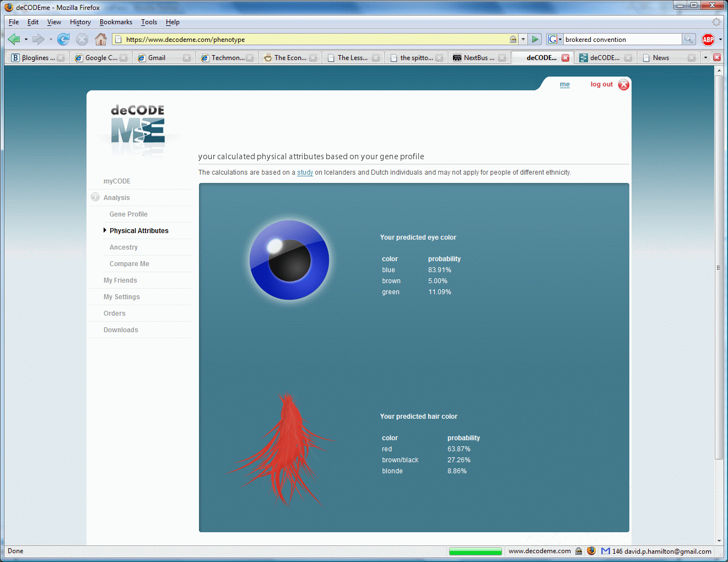This screenshot has height=562, width=728.
Task: Click the status bar padlock security icon
Action: point(579,551)
